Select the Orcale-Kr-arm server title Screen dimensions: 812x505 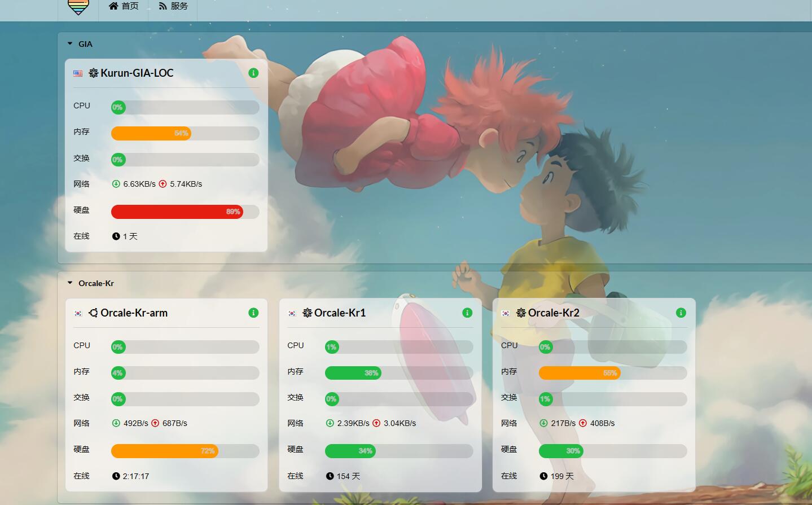(134, 313)
